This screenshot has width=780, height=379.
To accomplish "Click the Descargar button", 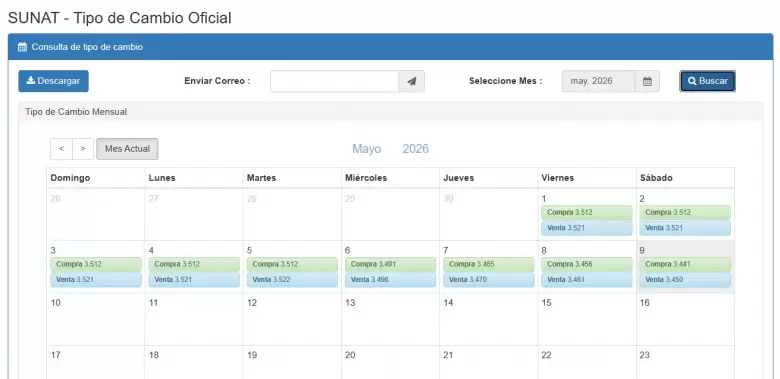I will point(53,81).
